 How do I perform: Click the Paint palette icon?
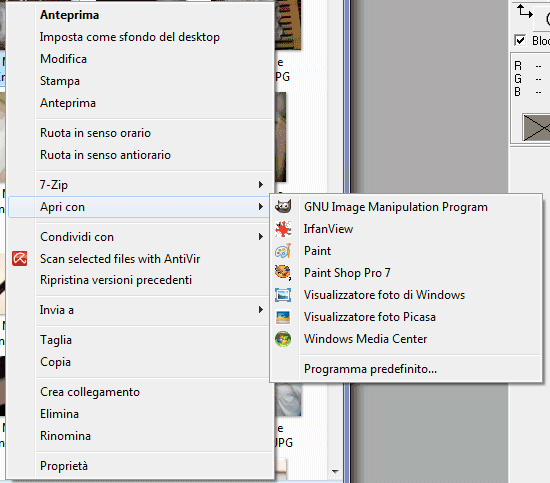[283, 251]
